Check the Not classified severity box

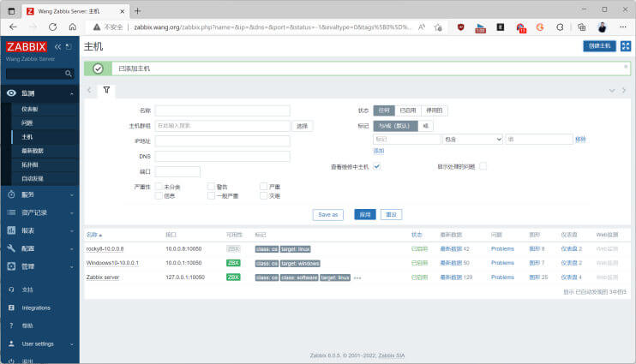[159, 187]
